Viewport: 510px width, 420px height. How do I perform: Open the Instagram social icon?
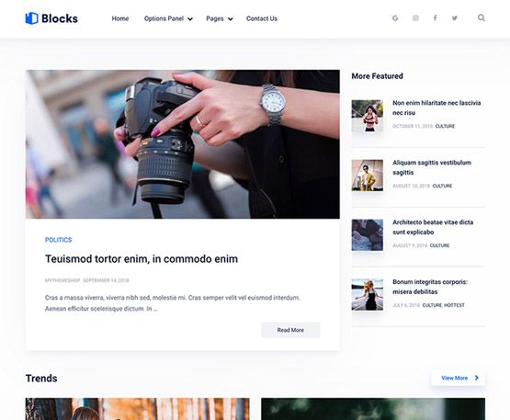coord(415,18)
